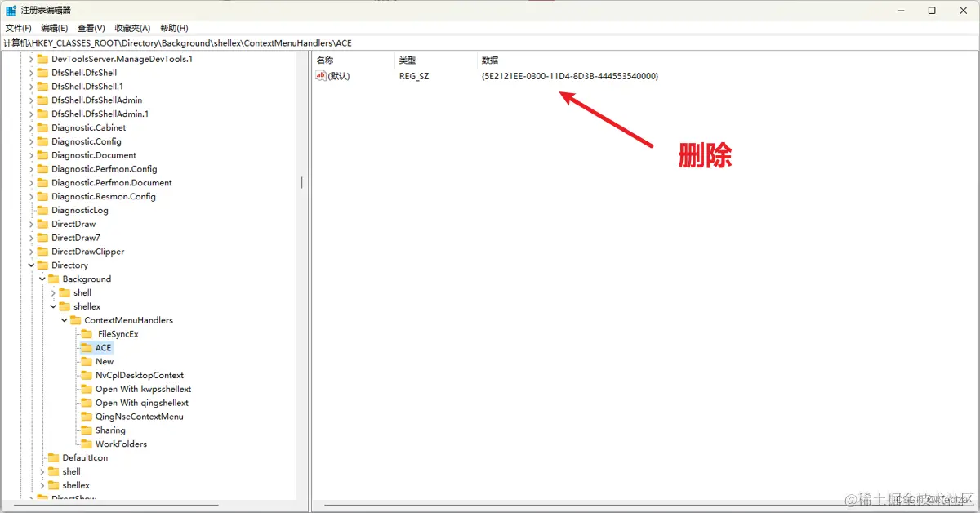Select NvCplDesktopContext folder icon

point(87,375)
